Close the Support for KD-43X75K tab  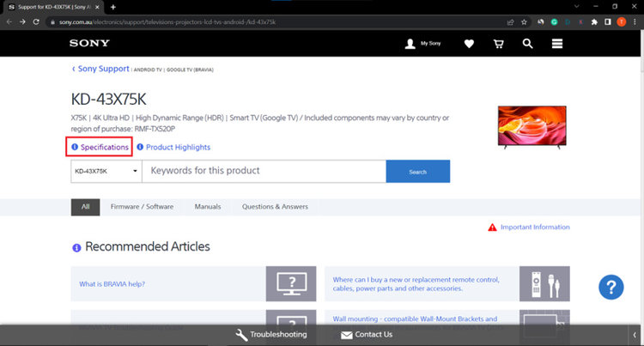97,7
